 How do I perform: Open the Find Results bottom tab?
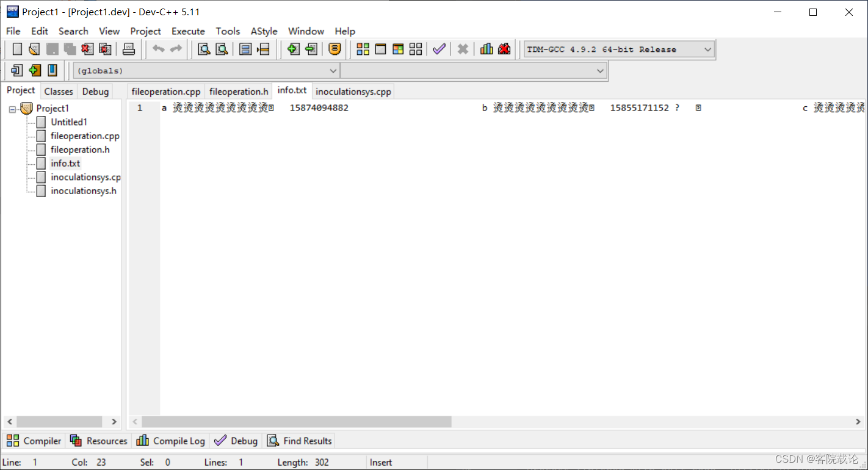(299, 441)
